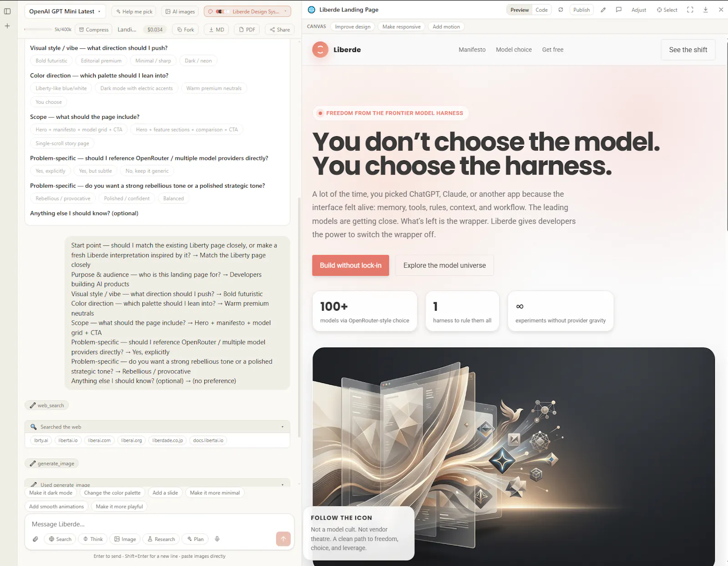Select Single-scroll story page scope

(x=62, y=143)
